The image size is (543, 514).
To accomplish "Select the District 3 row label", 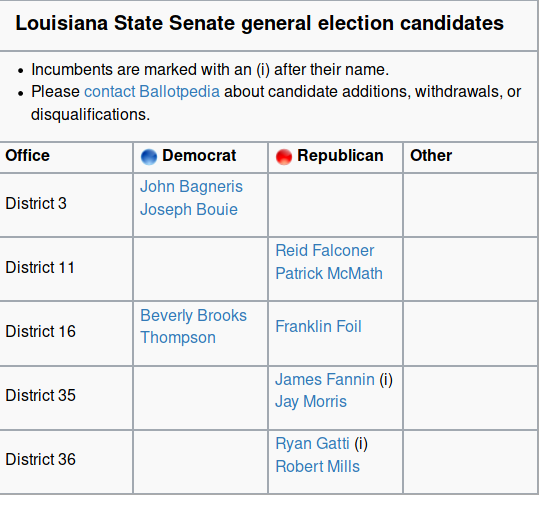I will (x=36, y=203).
